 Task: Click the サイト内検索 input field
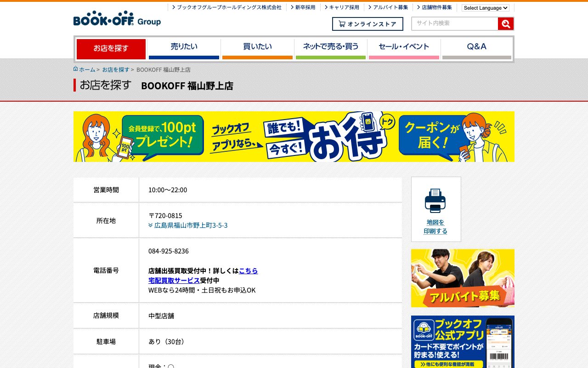click(455, 23)
